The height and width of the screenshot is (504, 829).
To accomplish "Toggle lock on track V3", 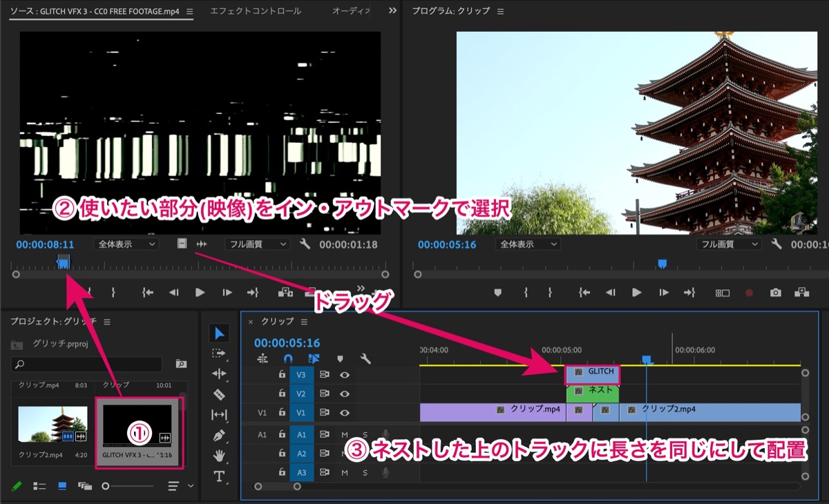I will coord(282,374).
